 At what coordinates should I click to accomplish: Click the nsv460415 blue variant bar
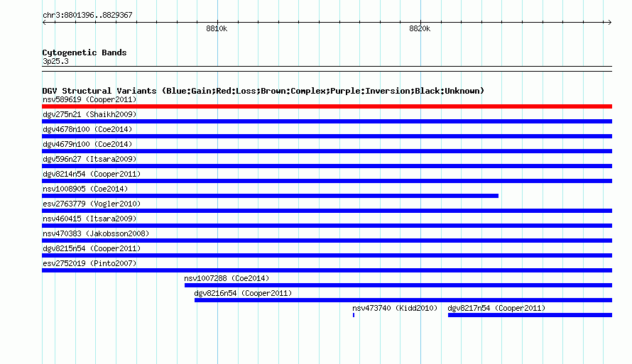pyautogui.click(x=327, y=226)
